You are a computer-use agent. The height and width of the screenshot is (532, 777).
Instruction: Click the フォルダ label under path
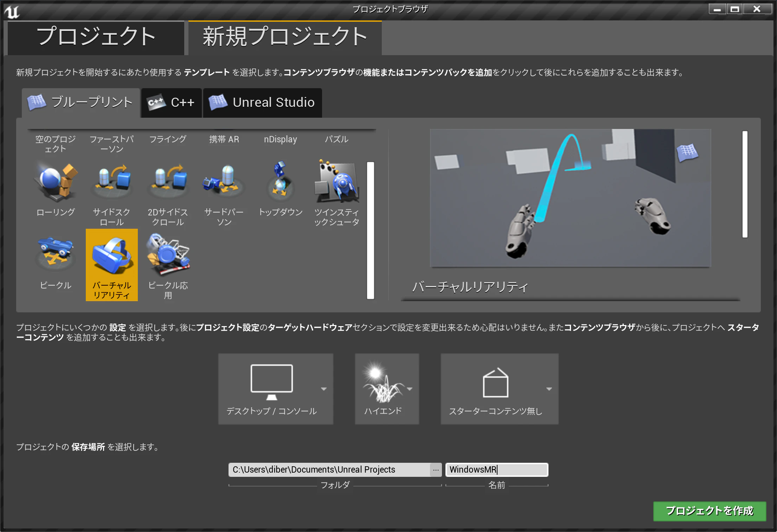[335, 485]
